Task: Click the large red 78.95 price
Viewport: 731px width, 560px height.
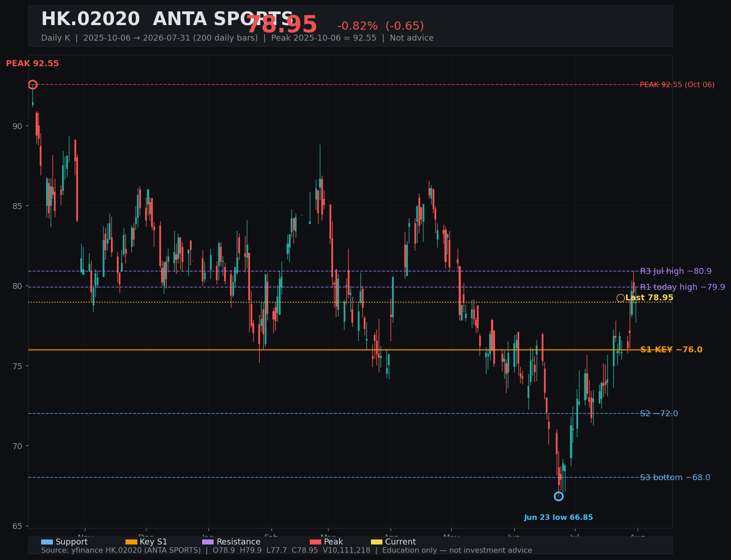Action: 282,25
